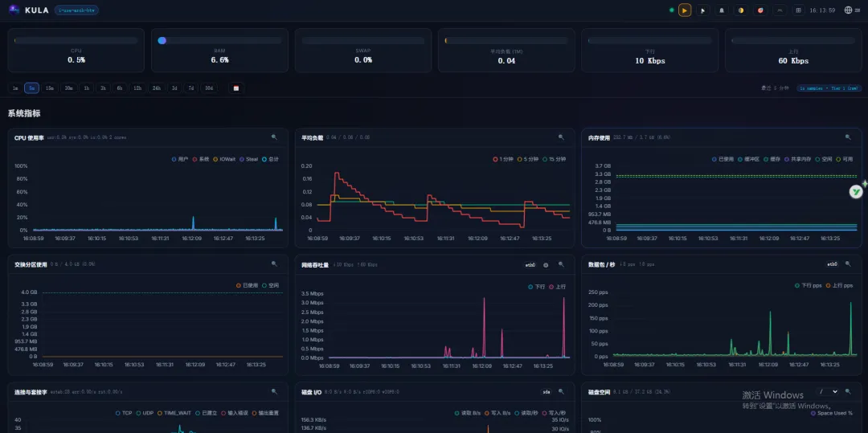Click the SWAP 0.0% summary card

tap(362, 51)
